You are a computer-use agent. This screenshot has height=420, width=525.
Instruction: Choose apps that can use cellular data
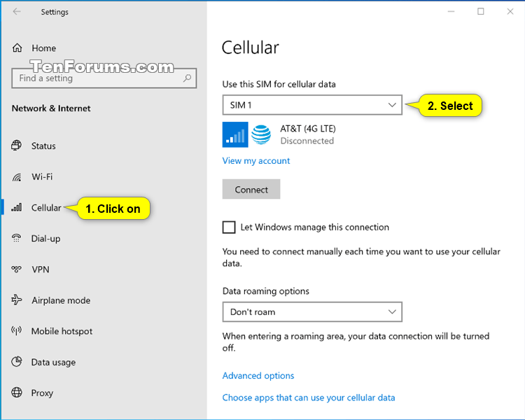pyautogui.click(x=309, y=398)
